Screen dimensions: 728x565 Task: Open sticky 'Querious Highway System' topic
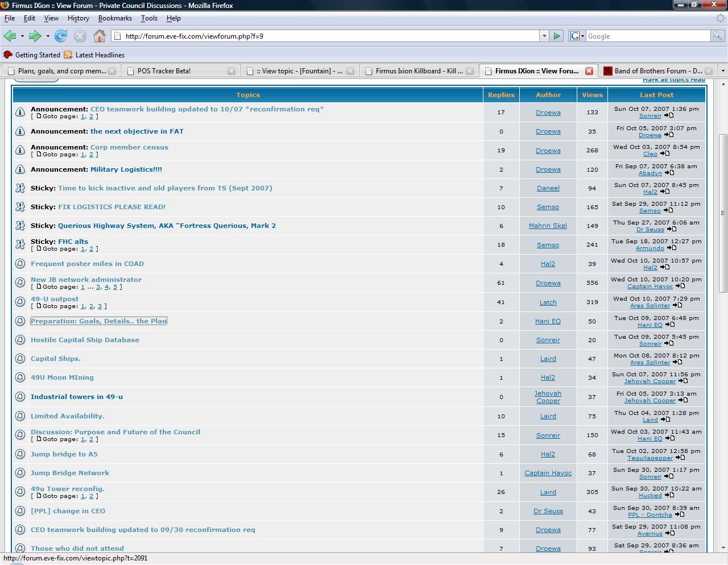click(167, 226)
